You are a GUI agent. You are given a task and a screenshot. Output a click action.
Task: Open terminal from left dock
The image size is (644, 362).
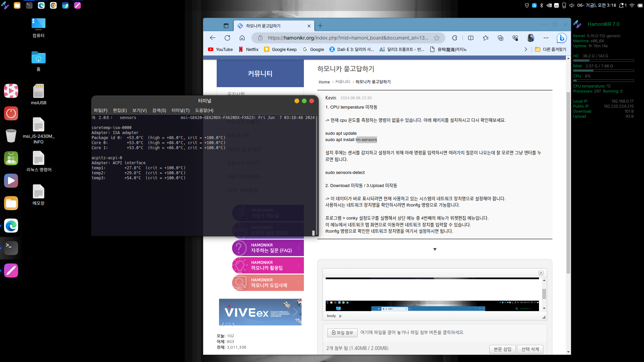(x=11, y=248)
